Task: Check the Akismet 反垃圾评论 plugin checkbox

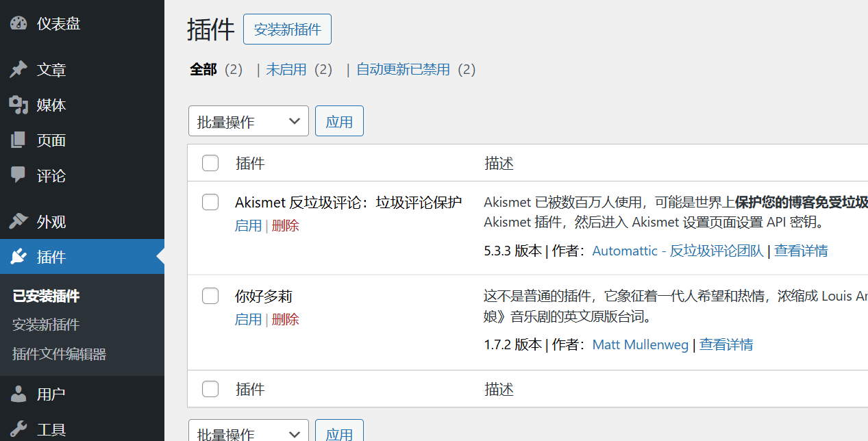Action: point(210,202)
